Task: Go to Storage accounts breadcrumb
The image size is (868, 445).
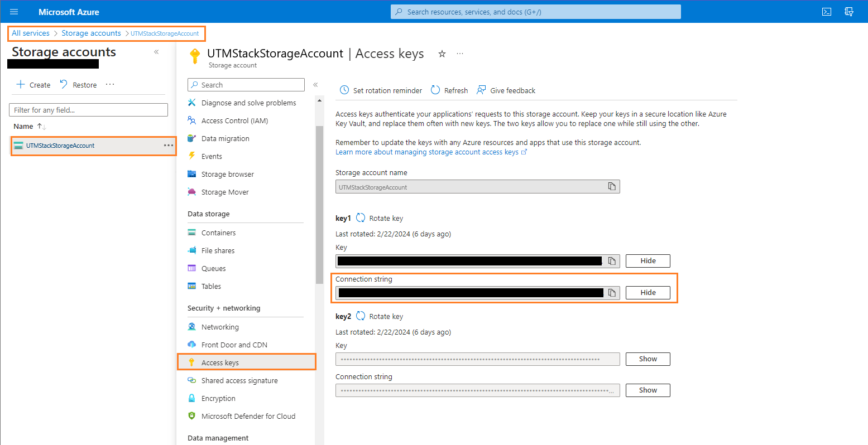Action: point(91,33)
